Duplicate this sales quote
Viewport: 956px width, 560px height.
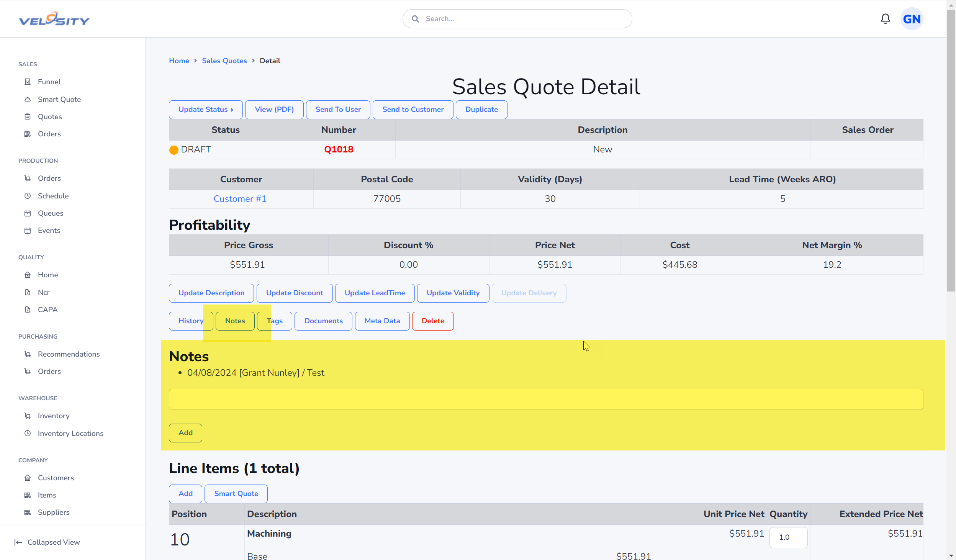[x=481, y=110]
